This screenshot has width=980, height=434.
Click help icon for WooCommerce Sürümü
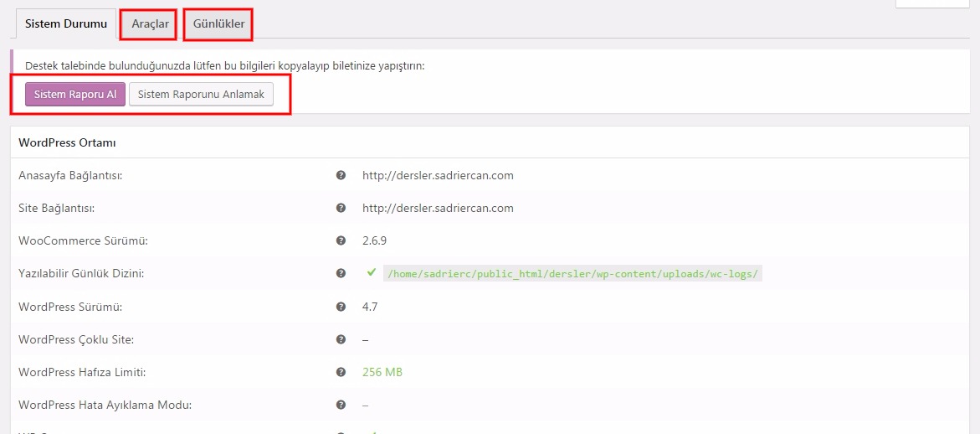(x=341, y=240)
